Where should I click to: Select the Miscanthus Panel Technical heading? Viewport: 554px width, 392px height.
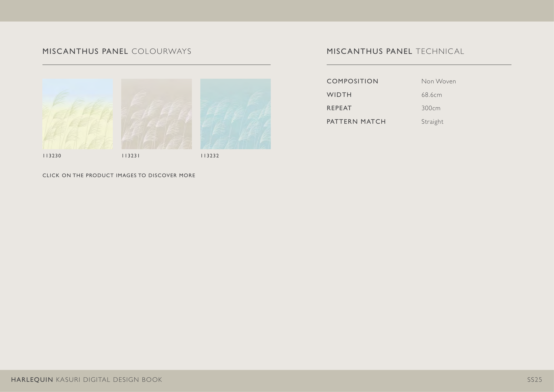(x=395, y=51)
